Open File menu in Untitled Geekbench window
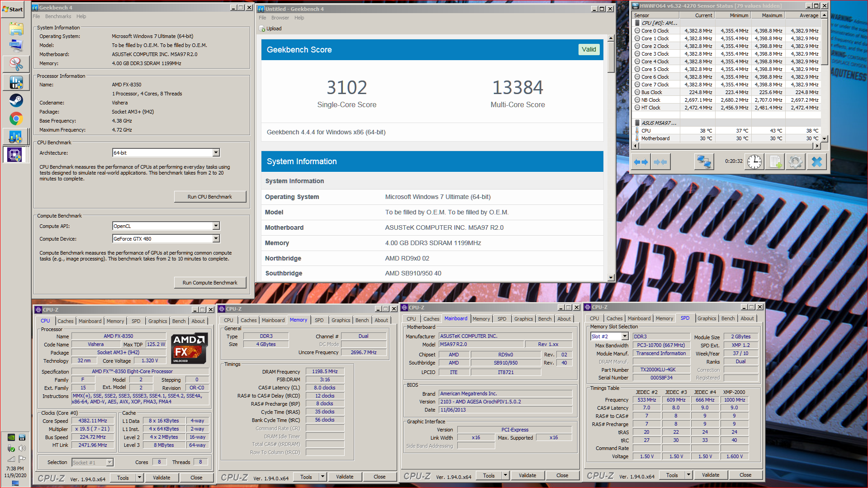Viewport: 868px width, 488px height. [262, 18]
